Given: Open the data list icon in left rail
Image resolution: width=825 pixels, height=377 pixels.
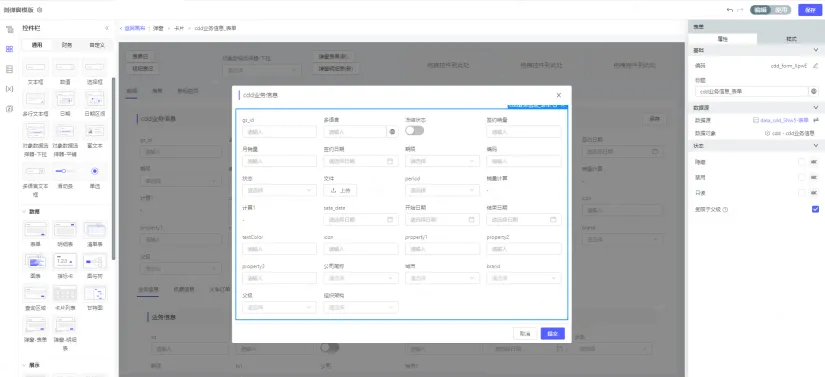Looking at the screenshot, I should point(9,69).
